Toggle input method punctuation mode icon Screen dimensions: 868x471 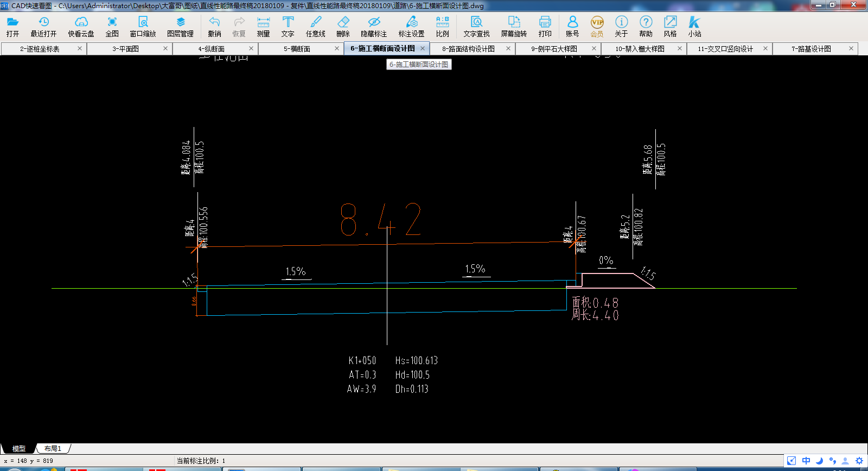tap(832, 461)
